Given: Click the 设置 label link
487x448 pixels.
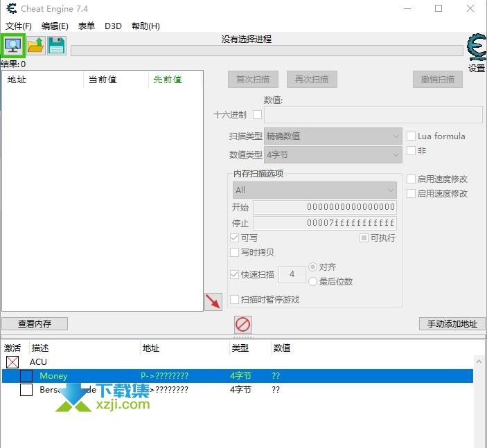Looking at the screenshot, I should 477,68.
